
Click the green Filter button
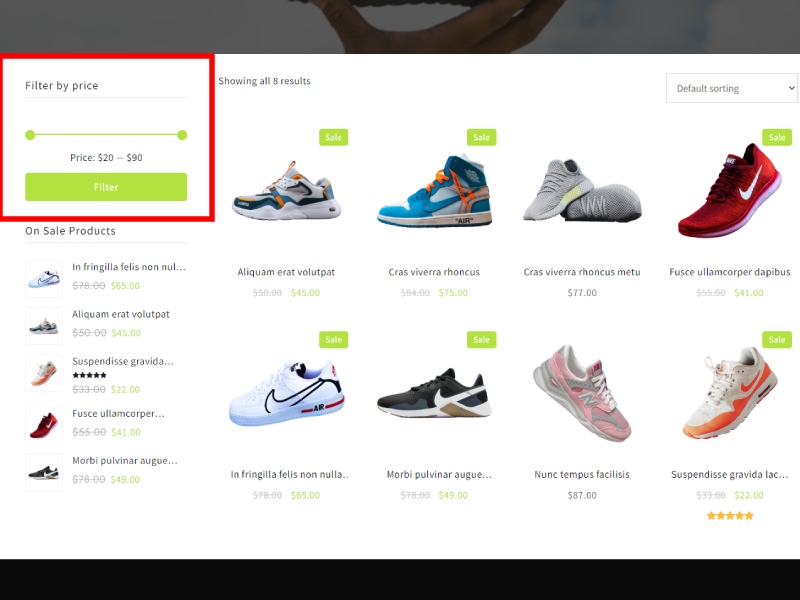106,187
